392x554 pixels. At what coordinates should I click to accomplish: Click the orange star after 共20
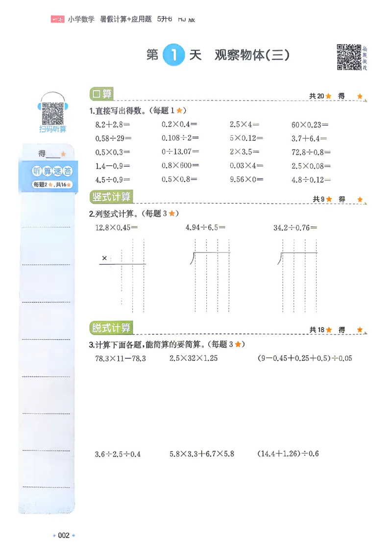pos(328,96)
